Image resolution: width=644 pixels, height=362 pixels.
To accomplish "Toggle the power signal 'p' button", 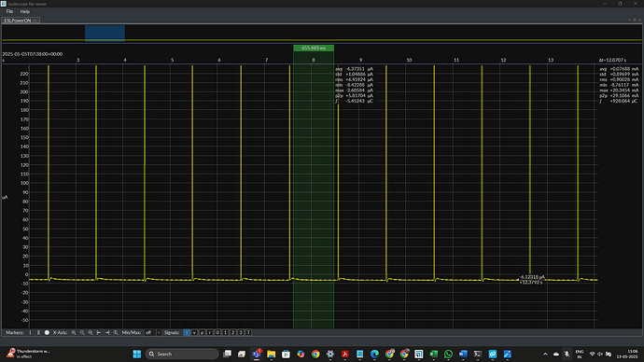I will pyautogui.click(x=203, y=332).
